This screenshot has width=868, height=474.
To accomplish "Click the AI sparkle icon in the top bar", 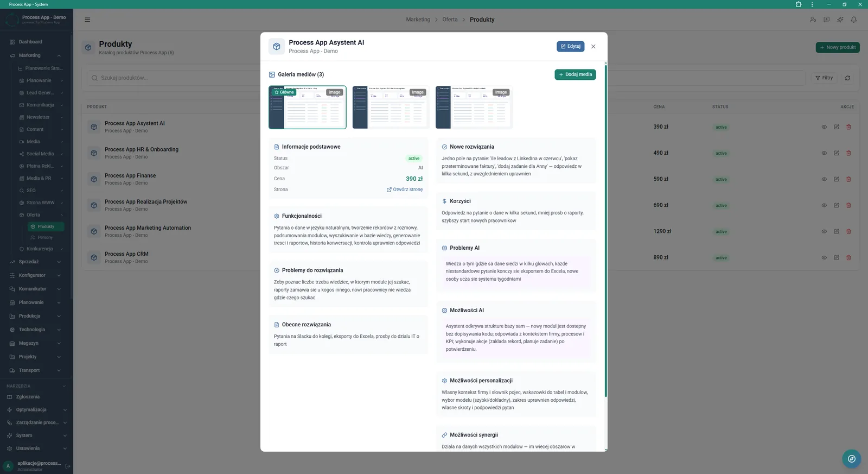I will (x=840, y=20).
